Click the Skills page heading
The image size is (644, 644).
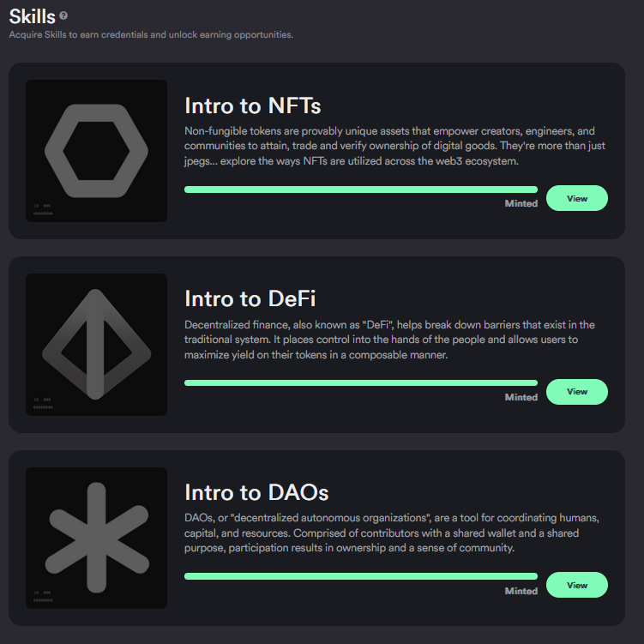pos(32,17)
